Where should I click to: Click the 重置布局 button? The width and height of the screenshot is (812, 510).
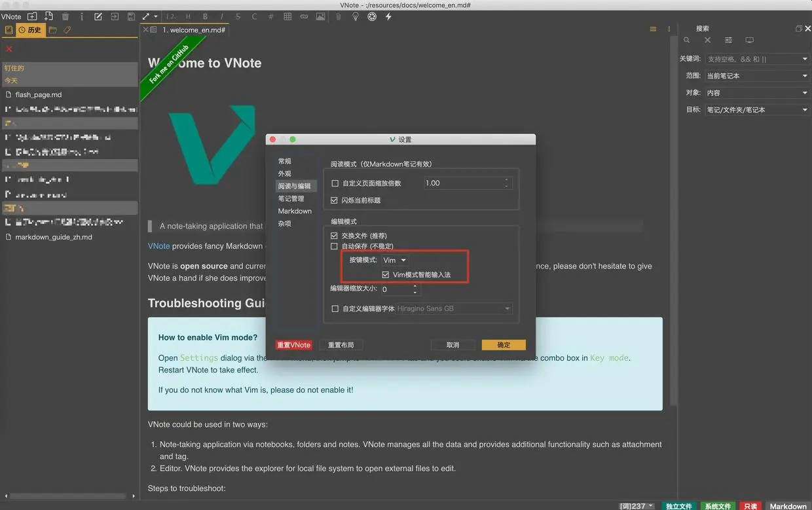pos(341,345)
